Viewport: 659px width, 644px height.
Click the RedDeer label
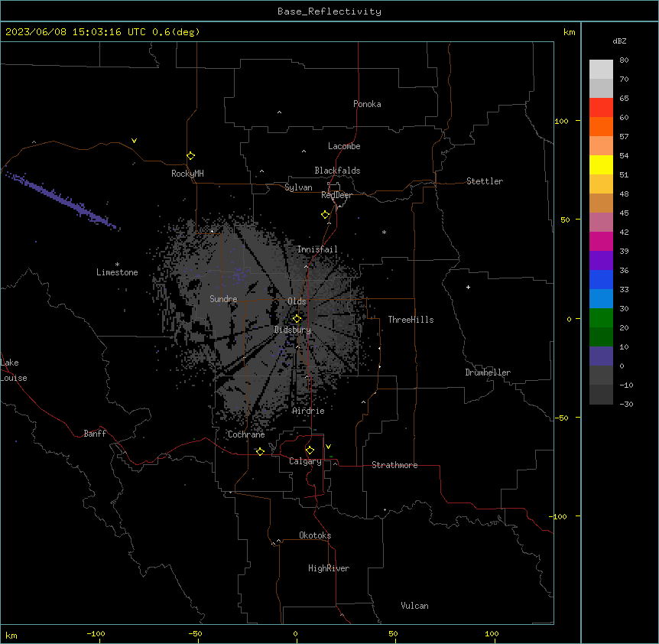tap(336, 195)
